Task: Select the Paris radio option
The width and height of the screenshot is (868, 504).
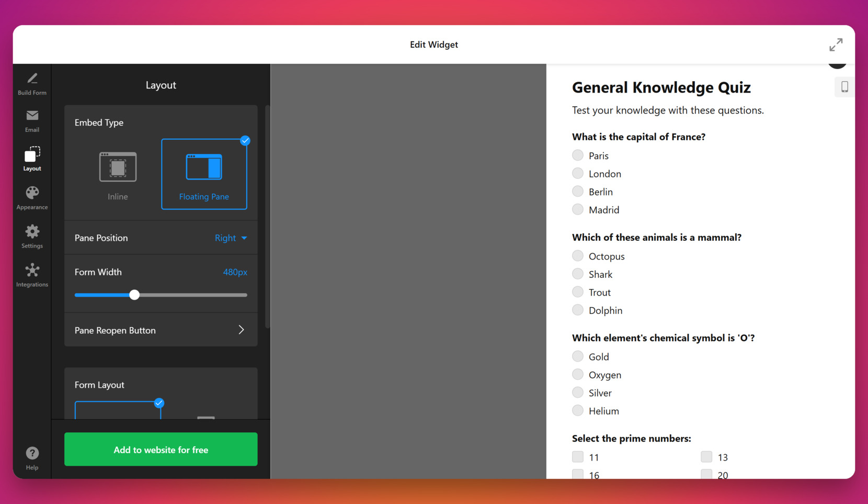Action: (578, 155)
